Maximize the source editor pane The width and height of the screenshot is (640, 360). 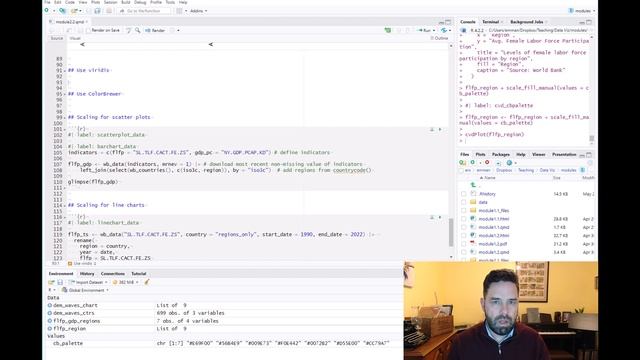[448, 22]
